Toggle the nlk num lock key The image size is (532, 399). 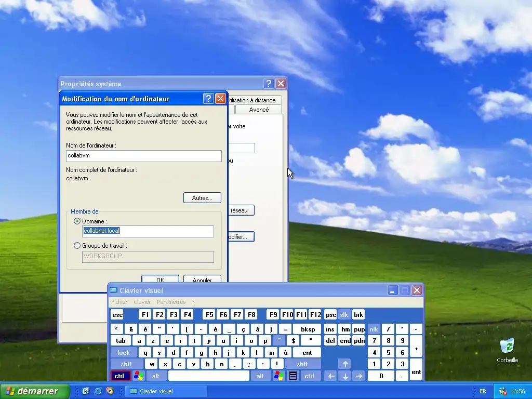374,329
